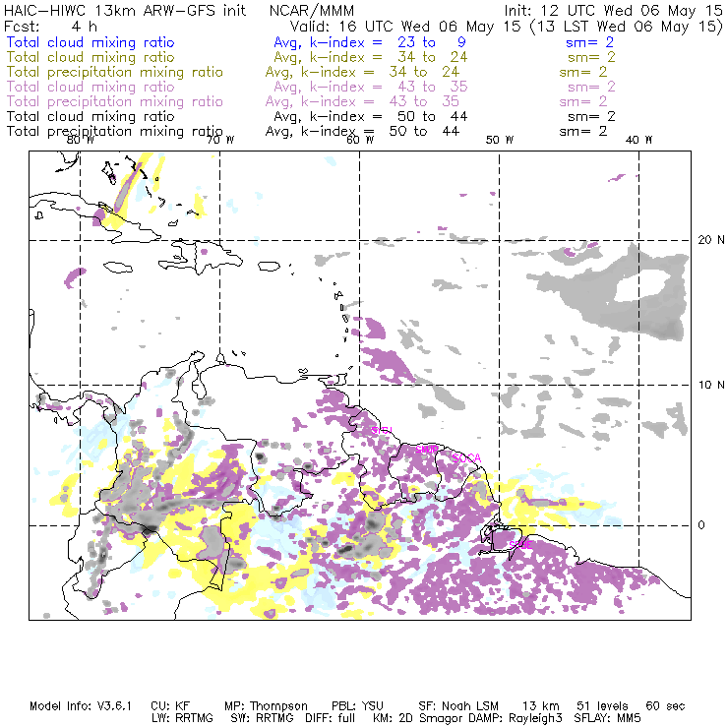Screen dimensions: 728x728
Task: Click the "40 W" longitude label
Action: pos(638,140)
